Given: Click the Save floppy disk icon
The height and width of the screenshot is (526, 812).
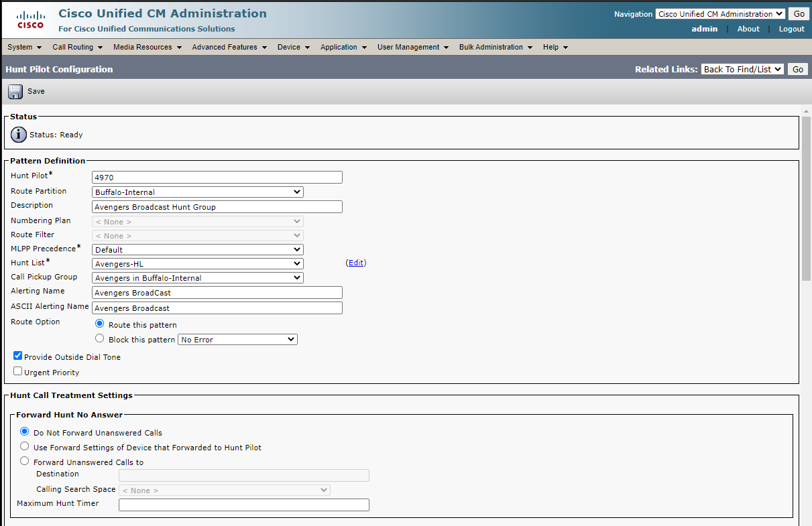Looking at the screenshot, I should (15, 92).
